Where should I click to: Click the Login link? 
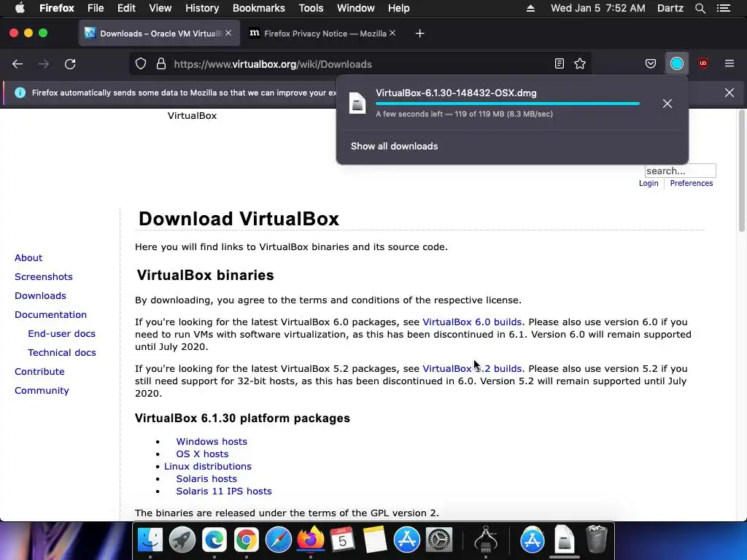coord(649,183)
